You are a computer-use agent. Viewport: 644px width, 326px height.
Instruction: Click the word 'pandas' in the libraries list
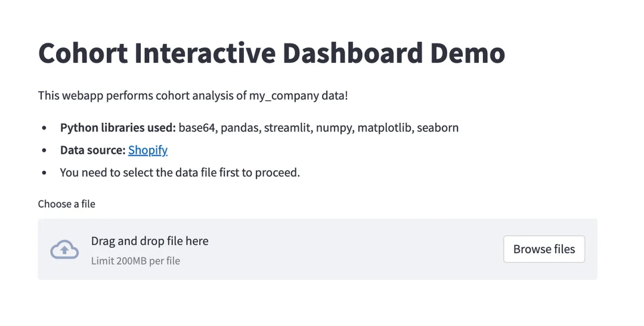tap(240, 128)
